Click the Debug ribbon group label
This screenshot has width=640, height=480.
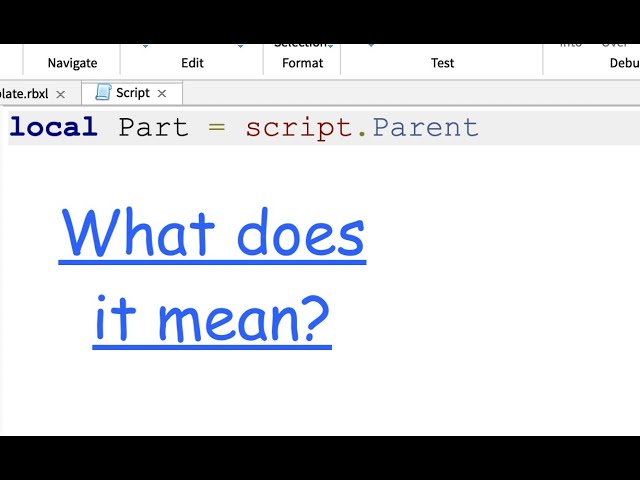(624, 63)
